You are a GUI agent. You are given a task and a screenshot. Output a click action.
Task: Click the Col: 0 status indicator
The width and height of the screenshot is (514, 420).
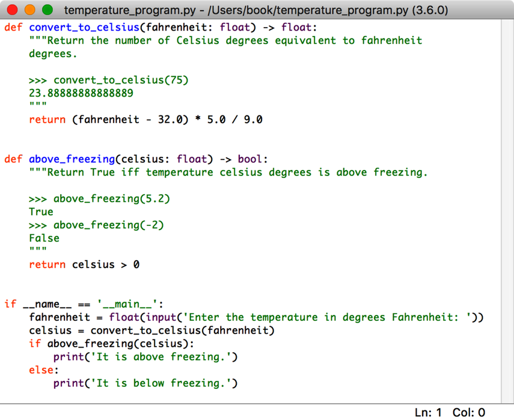pos(468,412)
